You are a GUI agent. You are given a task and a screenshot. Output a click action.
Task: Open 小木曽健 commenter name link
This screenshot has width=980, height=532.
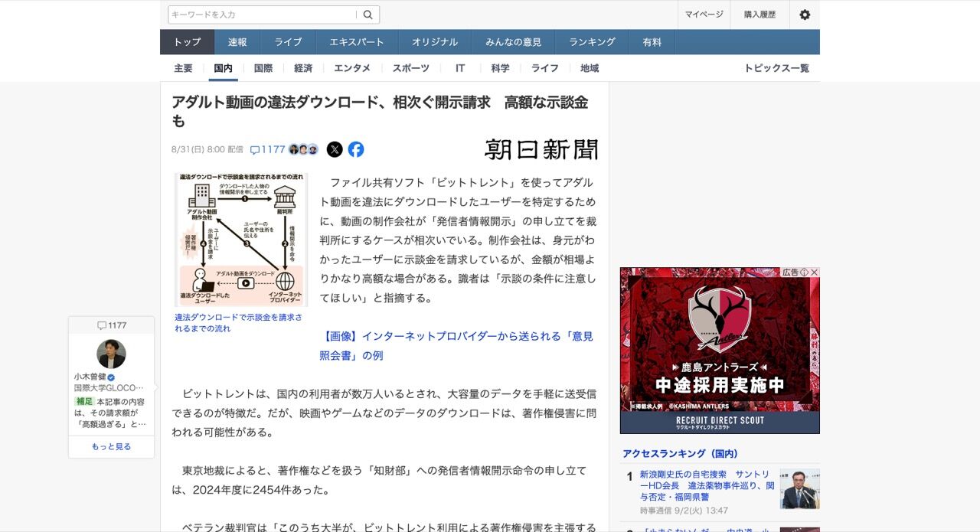(90, 377)
